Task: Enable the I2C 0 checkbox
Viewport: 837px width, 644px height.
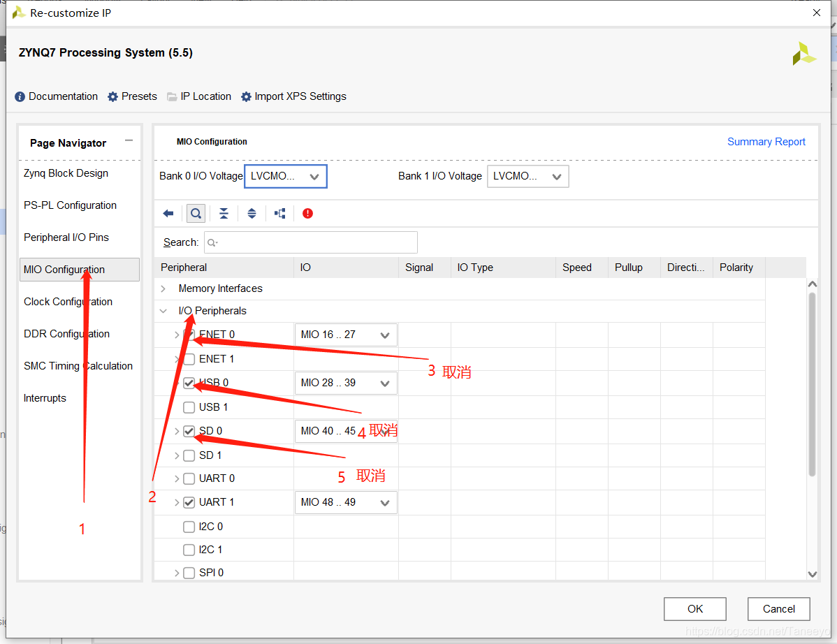Action: pos(189,527)
